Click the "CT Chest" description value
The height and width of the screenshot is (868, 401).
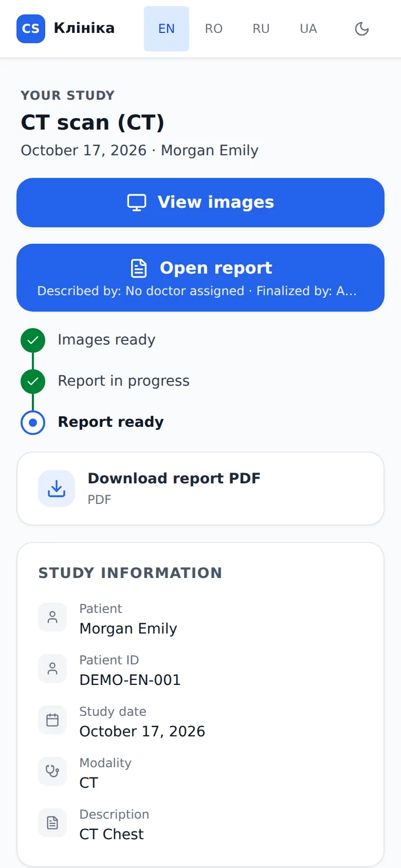tap(112, 834)
